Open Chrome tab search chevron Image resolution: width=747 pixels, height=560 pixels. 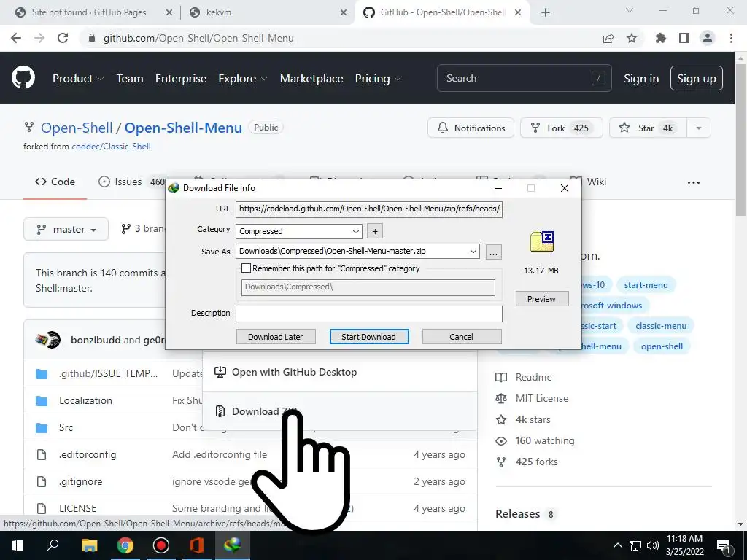[630, 10]
